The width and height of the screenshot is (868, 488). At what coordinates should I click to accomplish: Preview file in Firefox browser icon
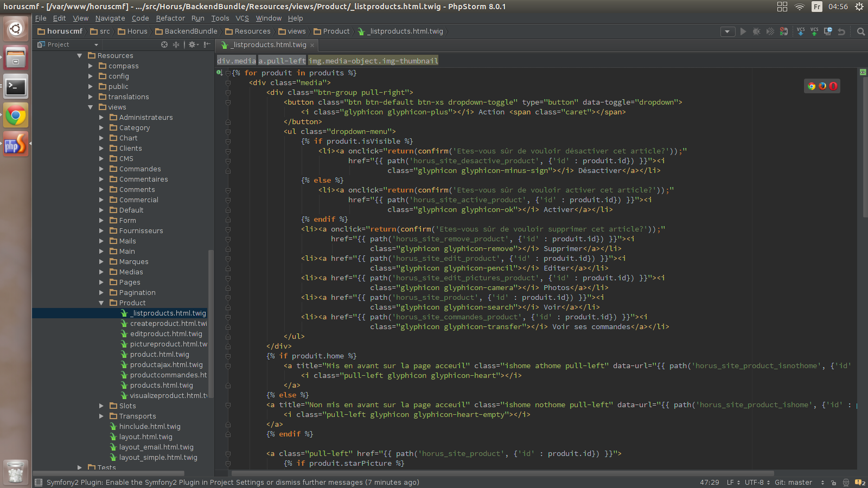coord(822,86)
